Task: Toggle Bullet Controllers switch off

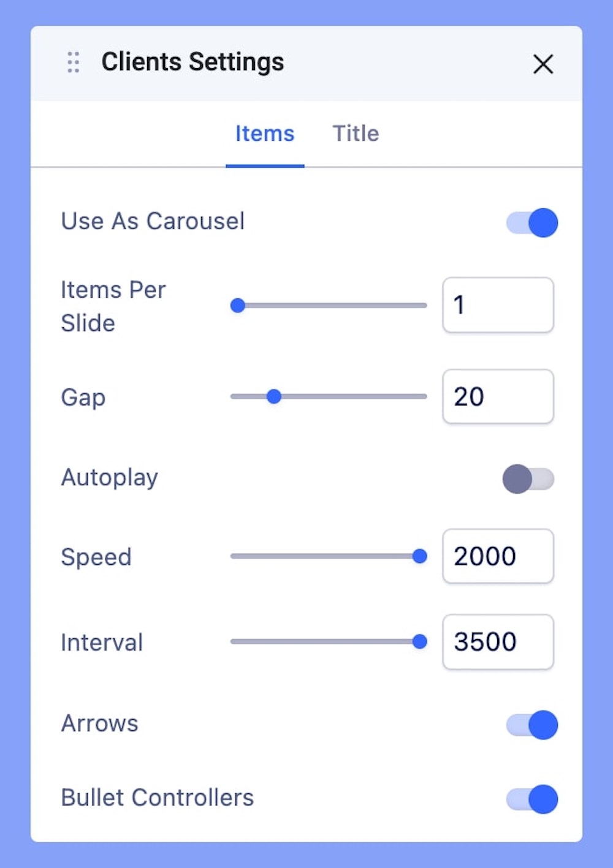Action: (x=532, y=799)
